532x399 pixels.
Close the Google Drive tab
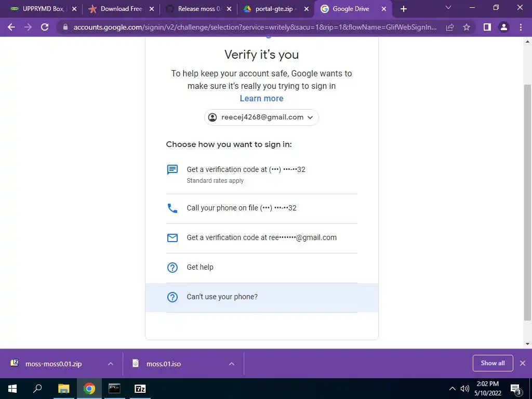coord(384,9)
